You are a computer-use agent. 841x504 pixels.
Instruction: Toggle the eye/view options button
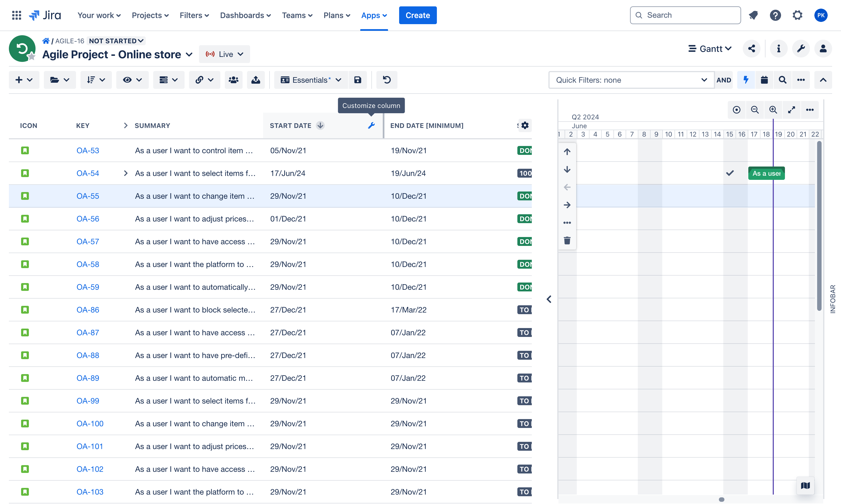[132, 80]
